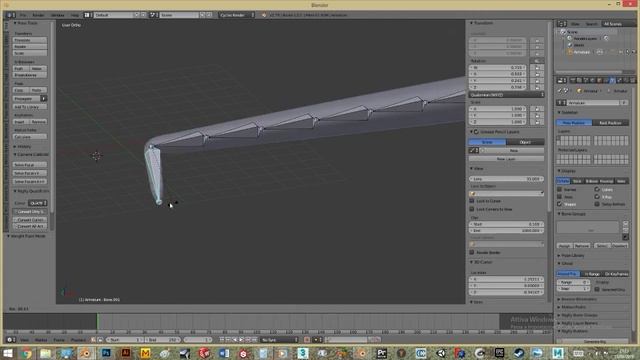Open the Help menu
The image size is (640, 360).
click(75, 15)
